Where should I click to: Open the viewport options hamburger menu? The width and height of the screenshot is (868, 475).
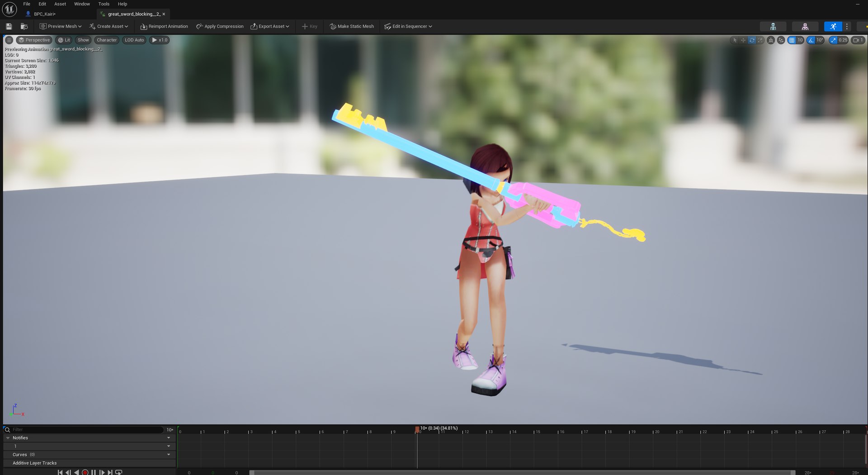click(9, 40)
